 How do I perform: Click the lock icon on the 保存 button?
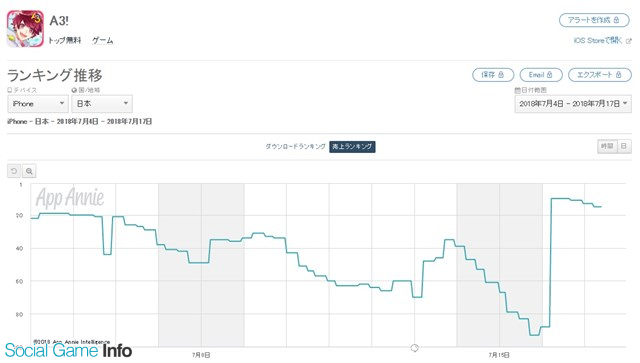[501, 75]
